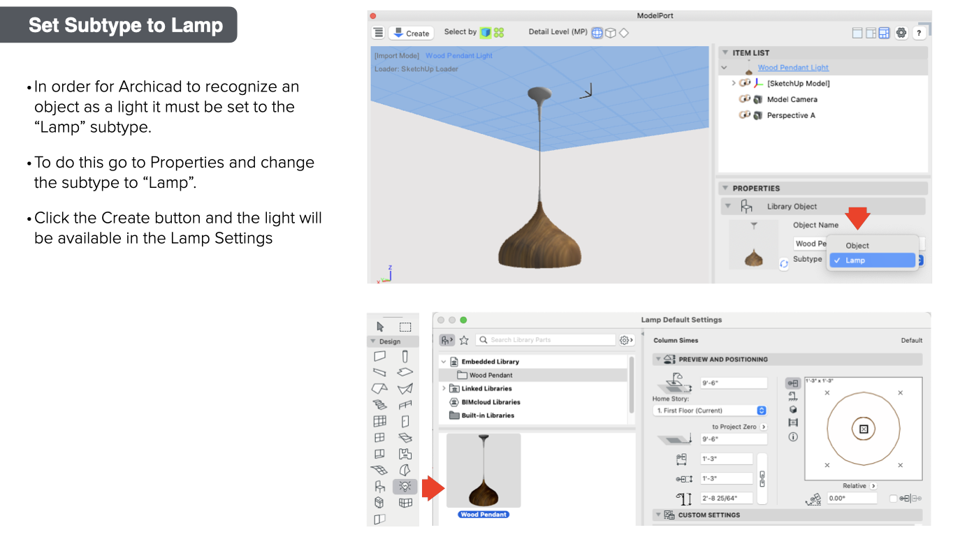The image size is (953, 560).
Task: Refresh the object preview thumbnail
Action: coord(784,264)
